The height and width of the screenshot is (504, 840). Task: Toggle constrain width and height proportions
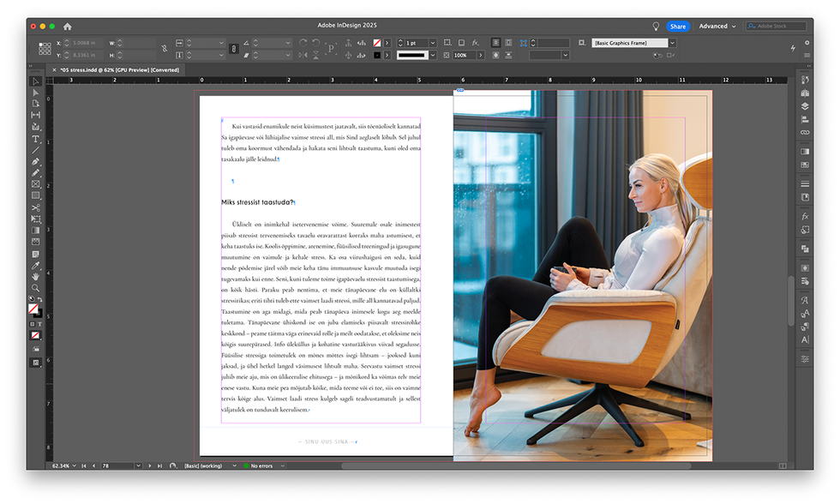(x=165, y=49)
